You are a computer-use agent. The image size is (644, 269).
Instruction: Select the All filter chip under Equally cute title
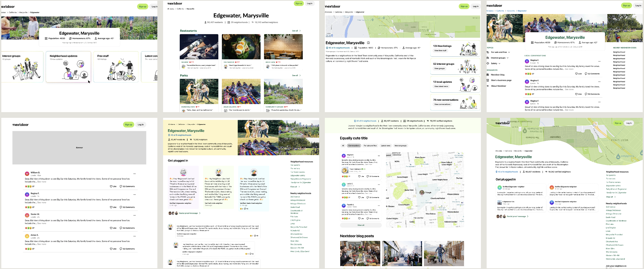pos(343,146)
